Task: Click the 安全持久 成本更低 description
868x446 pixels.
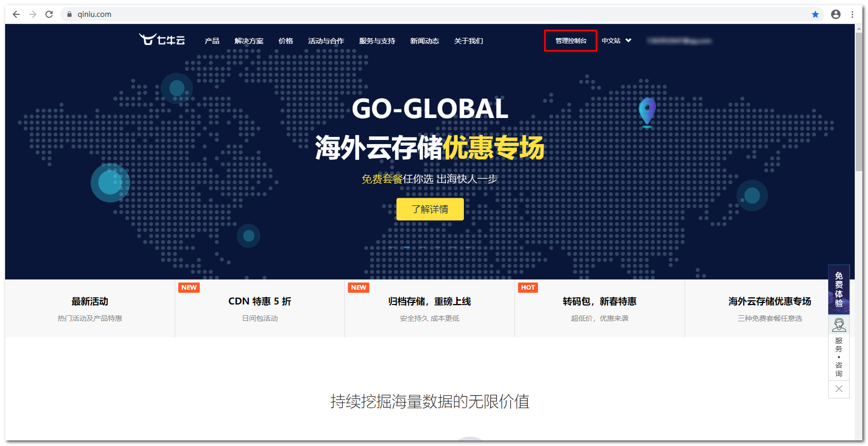Action: tap(430, 318)
